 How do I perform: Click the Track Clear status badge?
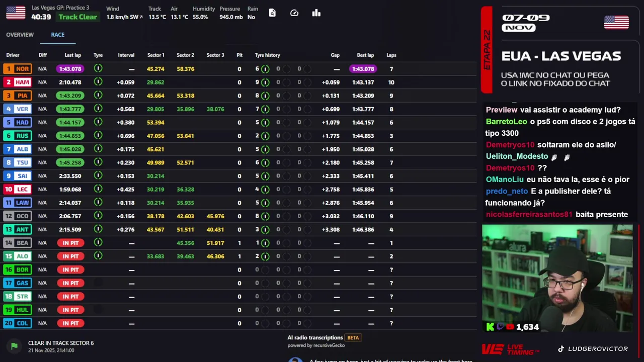(77, 17)
